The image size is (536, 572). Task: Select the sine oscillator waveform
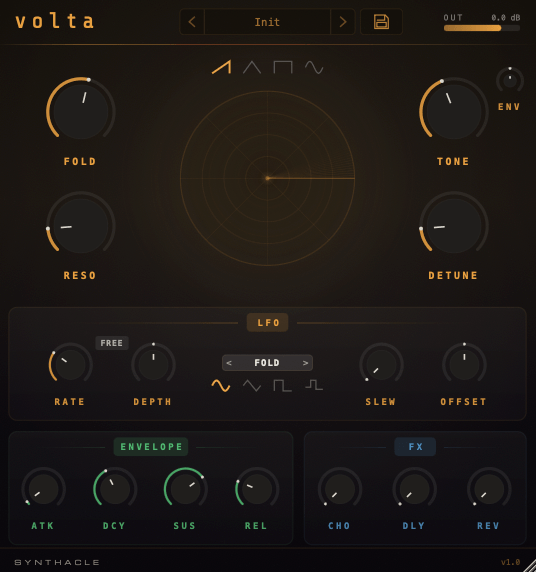coord(314,67)
